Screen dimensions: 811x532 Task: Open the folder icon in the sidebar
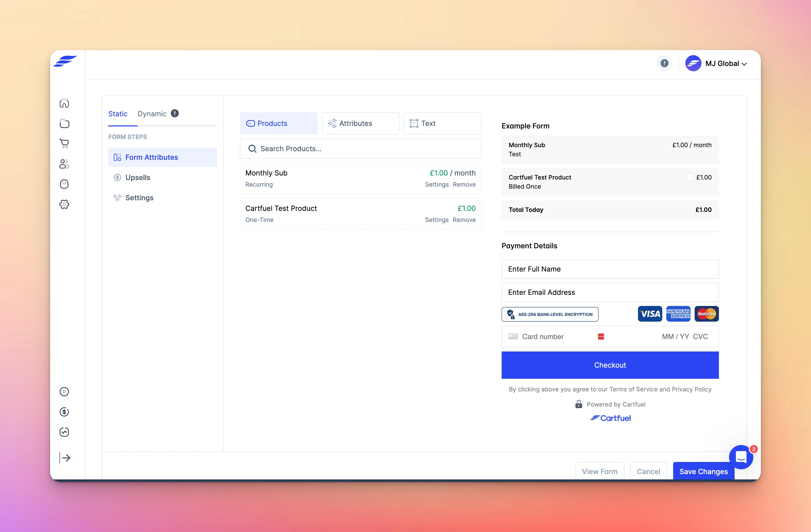[65, 124]
